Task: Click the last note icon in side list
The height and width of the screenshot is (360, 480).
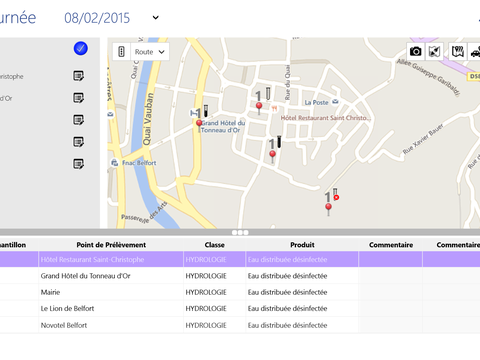Action: (x=79, y=164)
